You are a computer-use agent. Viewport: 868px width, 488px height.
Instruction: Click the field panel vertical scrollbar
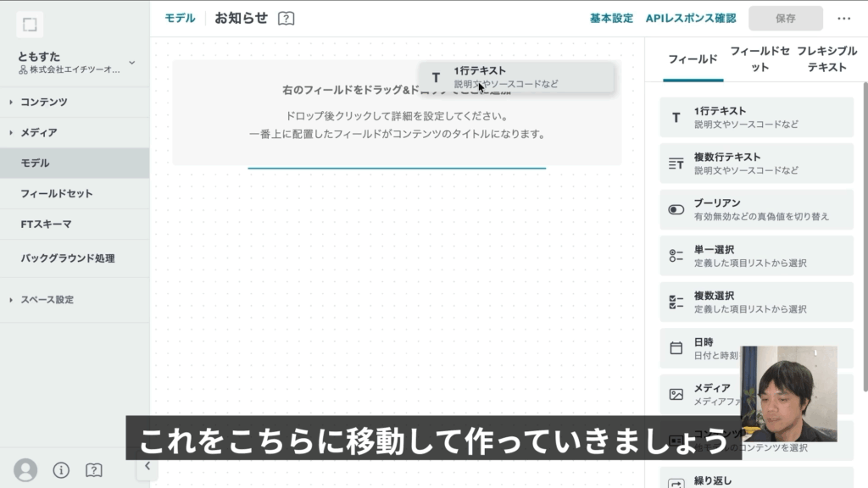click(x=864, y=212)
